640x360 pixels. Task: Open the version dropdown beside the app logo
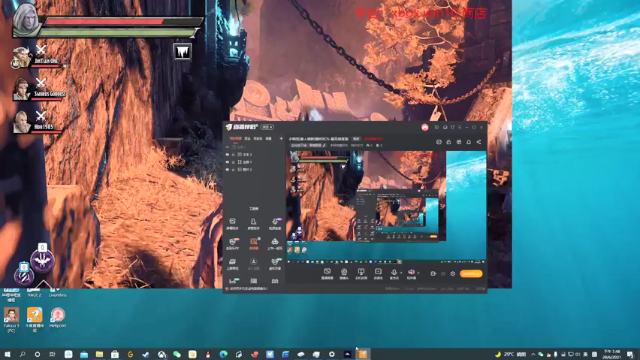pyautogui.click(x=267, y=127)
